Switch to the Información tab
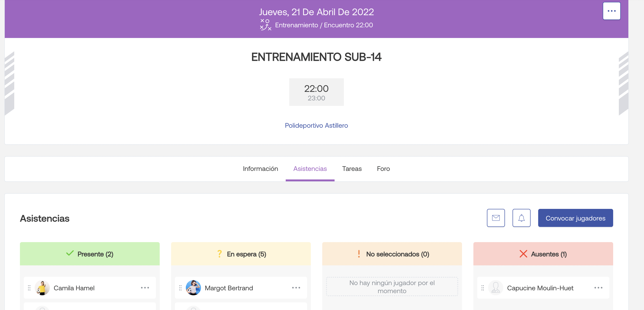 point(260,169)
